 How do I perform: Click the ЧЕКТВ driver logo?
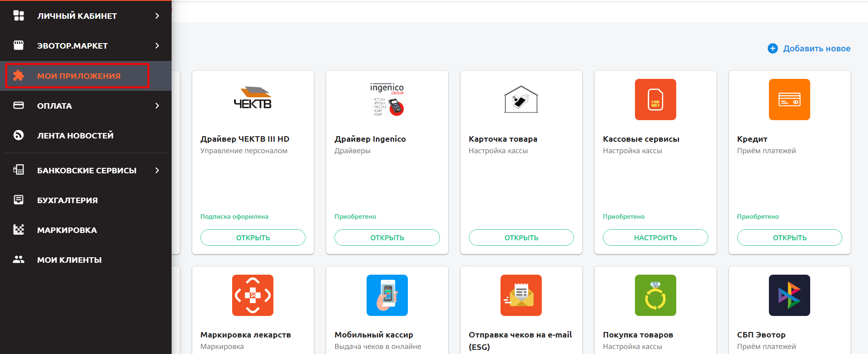pos(253,98)
